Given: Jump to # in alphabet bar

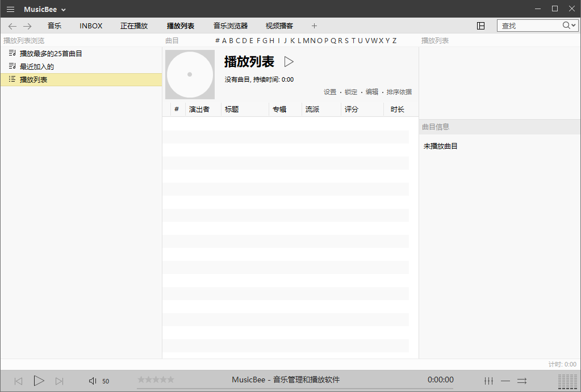Looking at the screenshot, I should (x=218, y=41).
